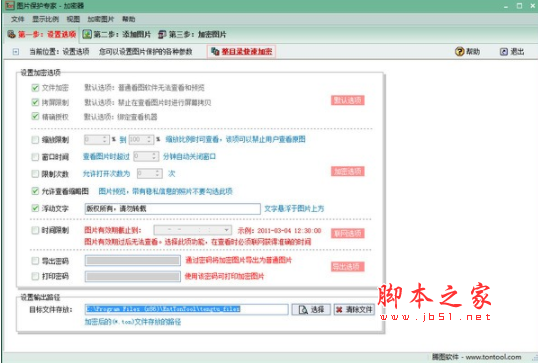Viewport: 538px width, 363px height.
Task: Toggle 拷屏限制 checkbox
Action: pos(35,102)
